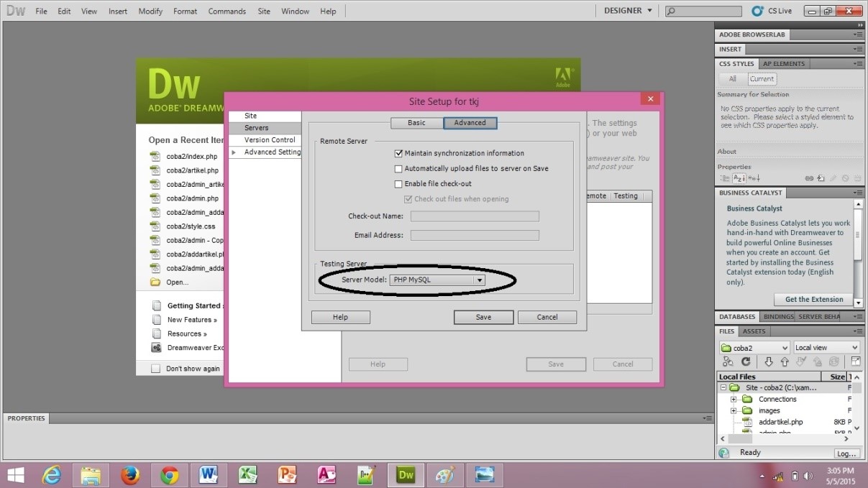Screen dimensions: 868x488
Task: Open recent item coba2/index.php
Action: point(191,156)
